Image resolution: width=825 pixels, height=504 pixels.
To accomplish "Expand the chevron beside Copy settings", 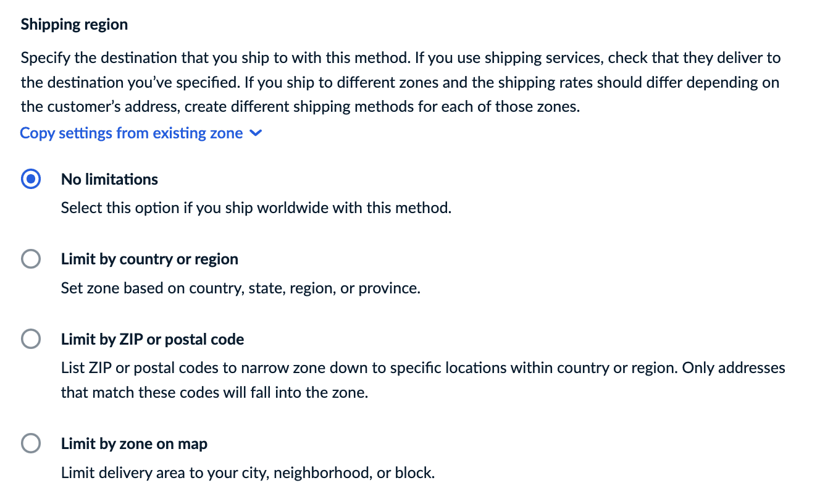I will tap(256, 133).
